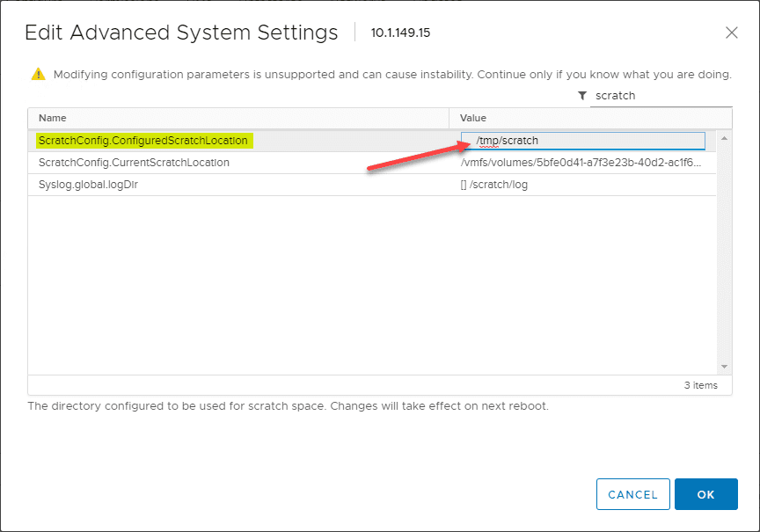The image size is (760, 532).
Task: Click the "3 items" count in footer
Action: (700, 385)
